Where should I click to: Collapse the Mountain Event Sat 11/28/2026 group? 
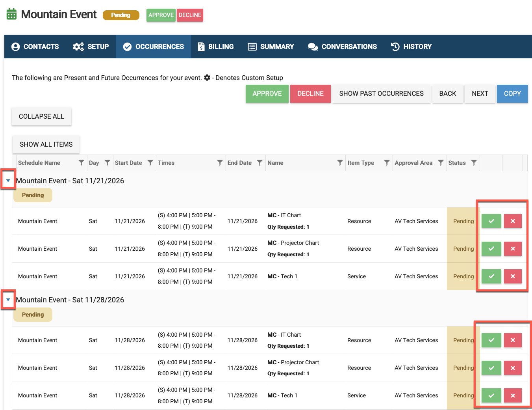(8, 300)
